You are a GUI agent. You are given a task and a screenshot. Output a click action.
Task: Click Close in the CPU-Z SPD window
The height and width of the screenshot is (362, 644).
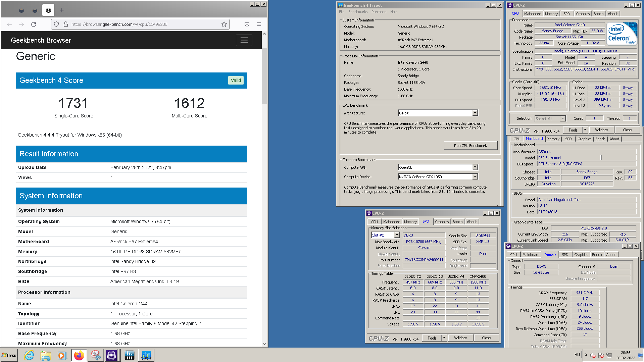click(x=486, y=338)
